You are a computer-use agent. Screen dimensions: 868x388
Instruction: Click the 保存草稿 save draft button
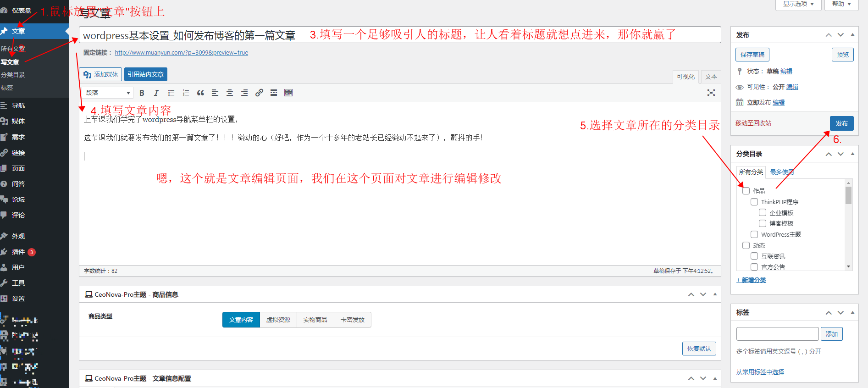click(x=752, y=55)
